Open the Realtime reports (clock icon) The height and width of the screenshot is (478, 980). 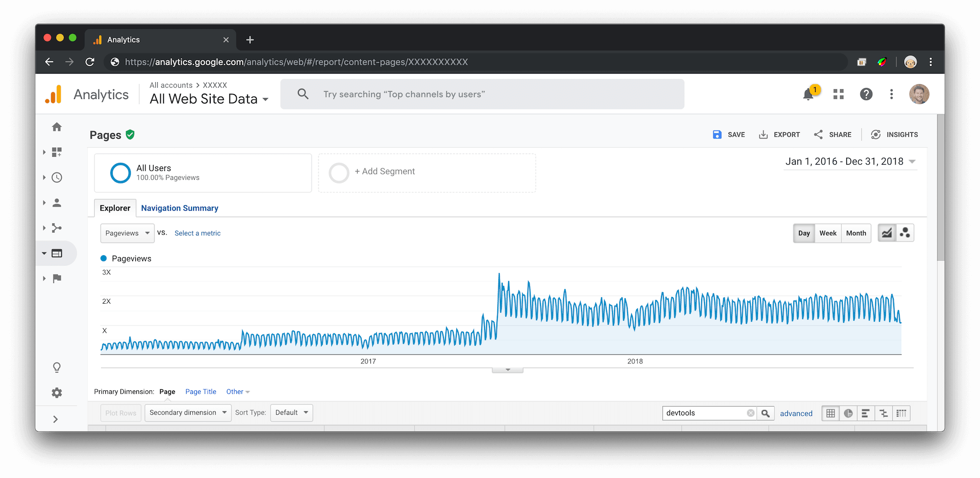[57, 177]
